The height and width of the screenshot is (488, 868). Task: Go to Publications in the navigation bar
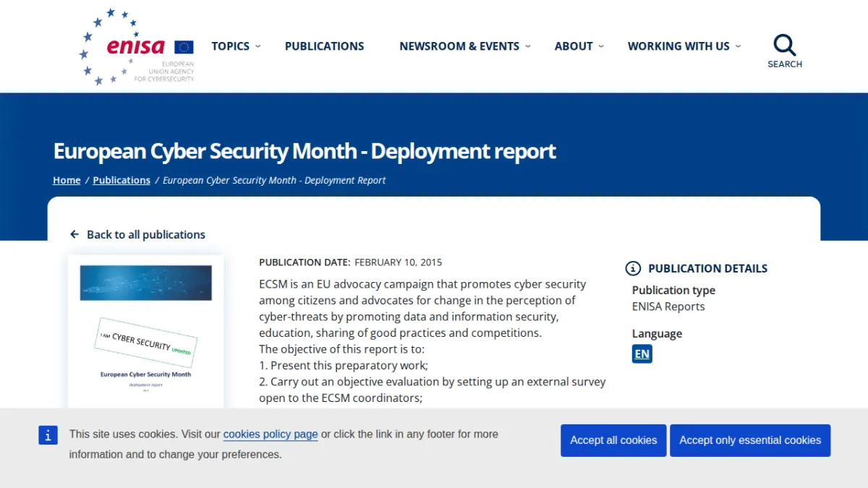point(325,46)
